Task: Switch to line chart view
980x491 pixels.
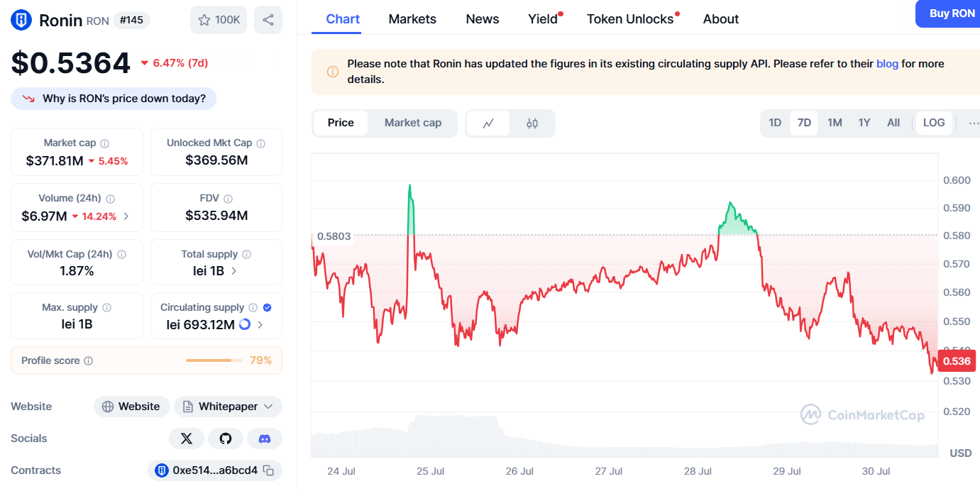Action: (488, 123)
